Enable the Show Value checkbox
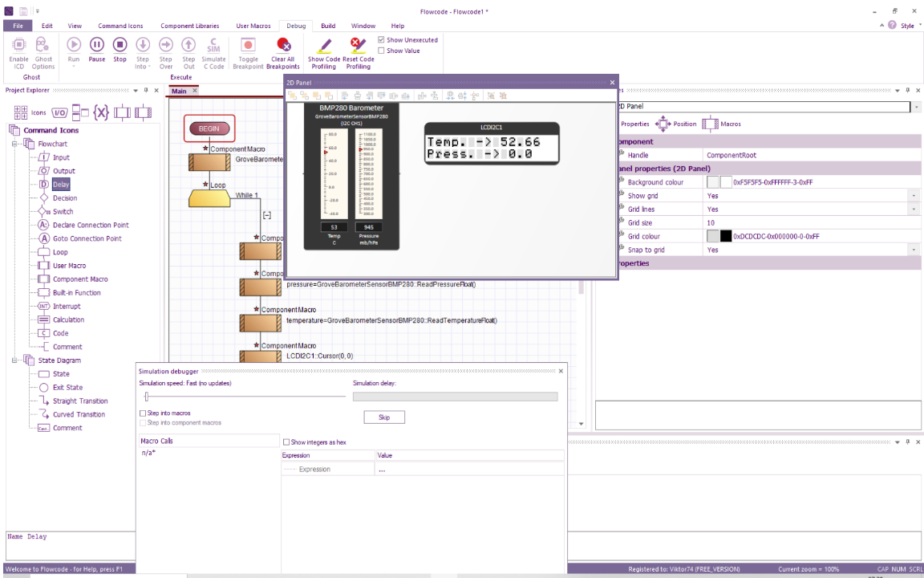 click(381, 51)
